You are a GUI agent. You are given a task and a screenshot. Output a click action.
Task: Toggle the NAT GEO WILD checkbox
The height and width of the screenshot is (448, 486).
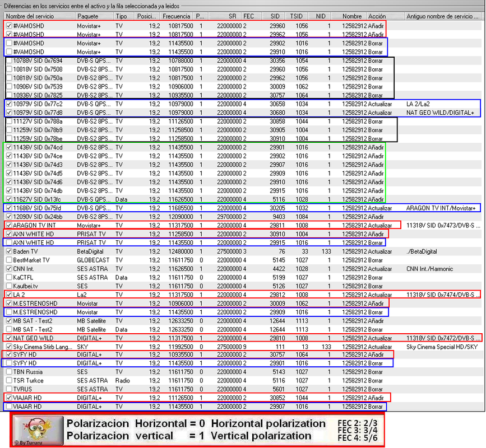pyautogui.click(x=9, y=338)
